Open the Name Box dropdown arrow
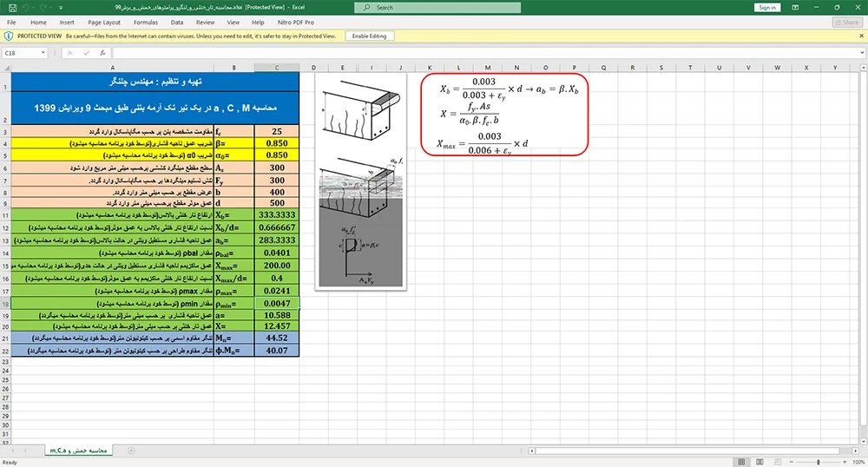Viewport: 868px width, 467px height. click(x=43, y=53)
